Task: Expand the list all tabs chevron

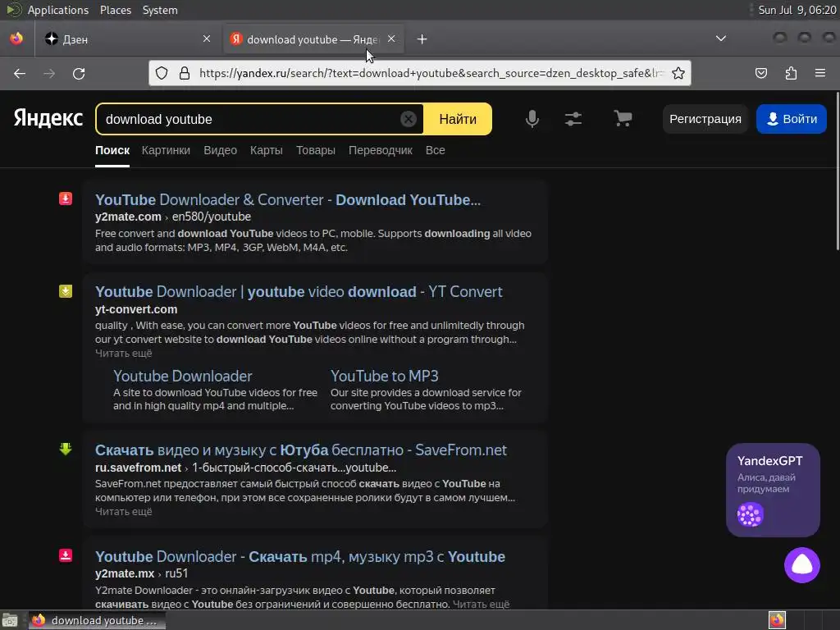Action: [x=721, y=39]
